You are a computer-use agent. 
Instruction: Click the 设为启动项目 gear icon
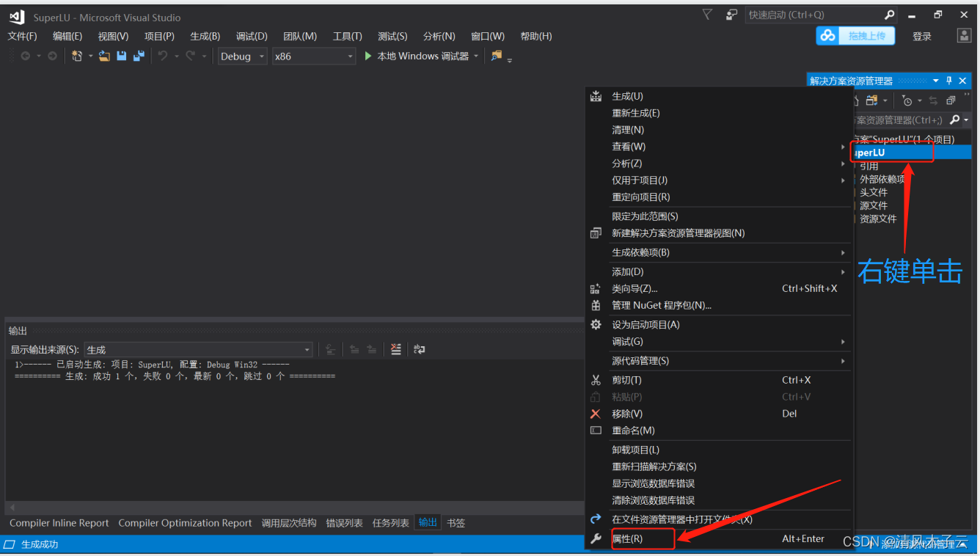pyautogui.click(x=596, y=324)
